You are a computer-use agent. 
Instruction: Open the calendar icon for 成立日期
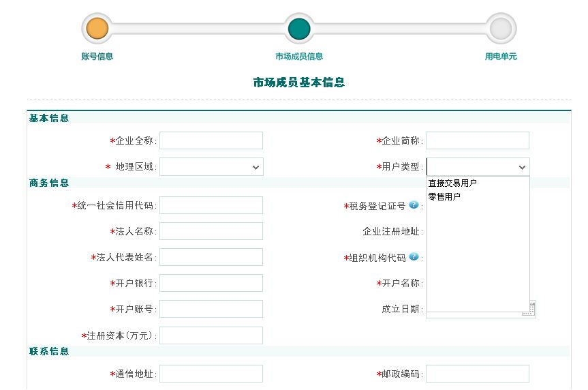(529, 310)
